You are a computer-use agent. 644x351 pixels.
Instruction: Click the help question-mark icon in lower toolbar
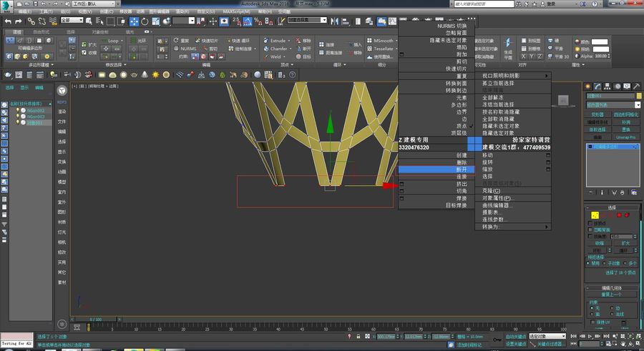(x=293, y=75)
